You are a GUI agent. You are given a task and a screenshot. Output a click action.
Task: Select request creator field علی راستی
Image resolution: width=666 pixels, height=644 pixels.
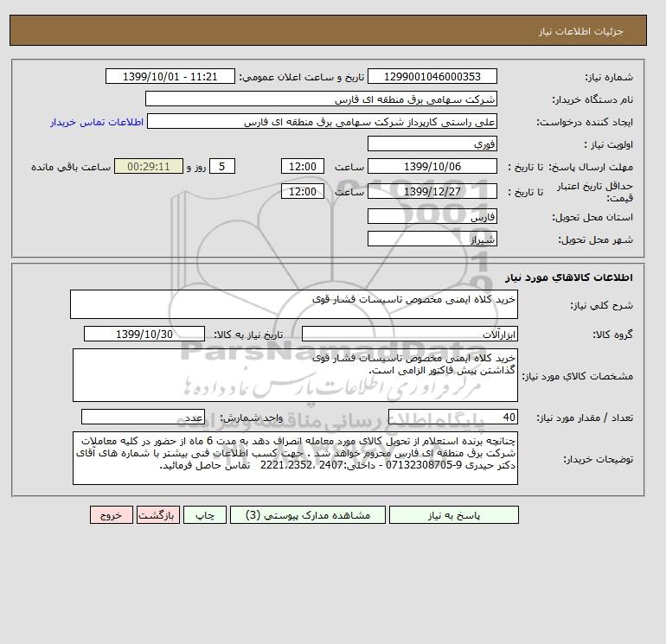(322, 121)
